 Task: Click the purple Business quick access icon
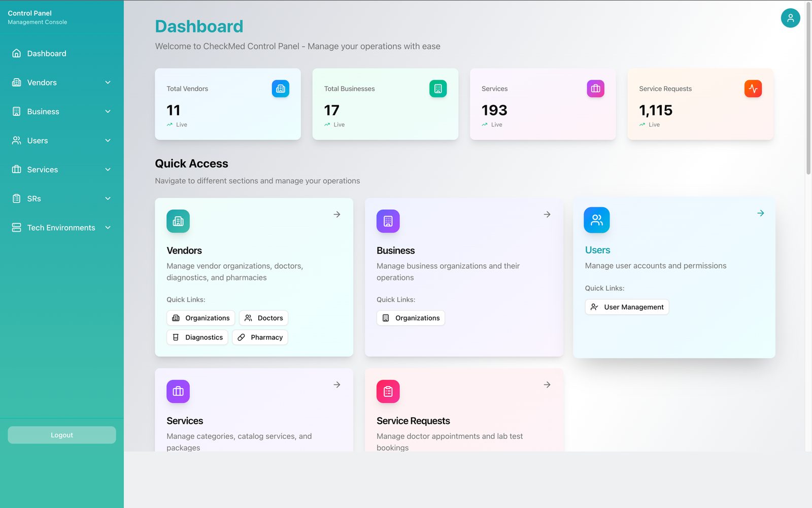click(388, 221)
